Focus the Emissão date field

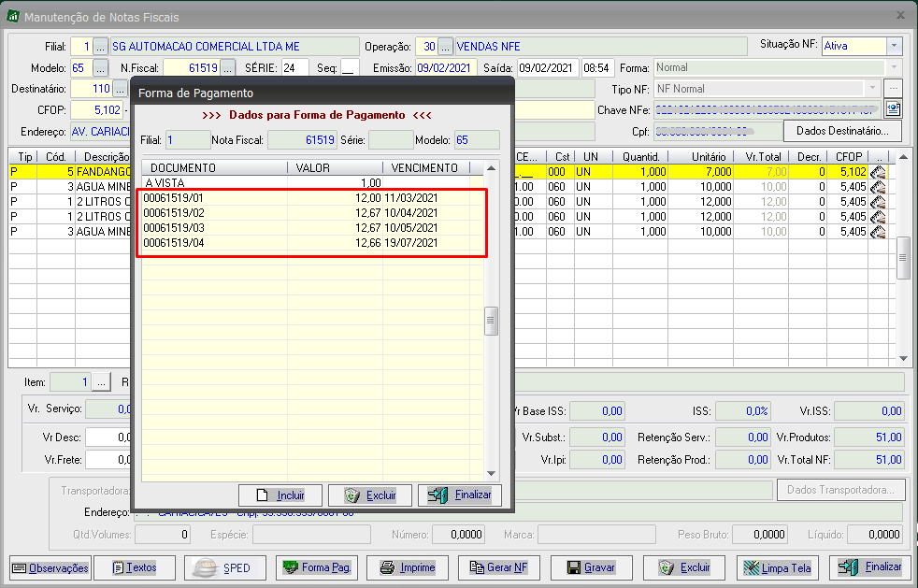[446, 68]
